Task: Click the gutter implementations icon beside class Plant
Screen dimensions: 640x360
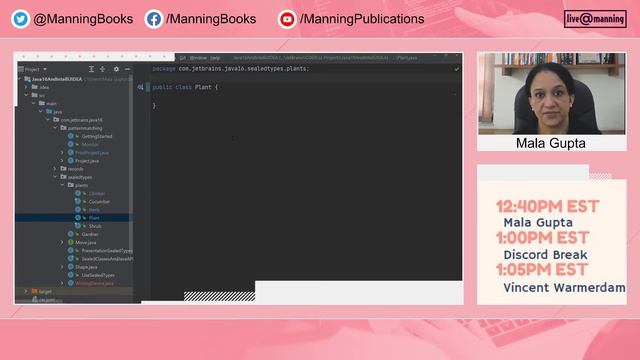Action: point(140,87)
